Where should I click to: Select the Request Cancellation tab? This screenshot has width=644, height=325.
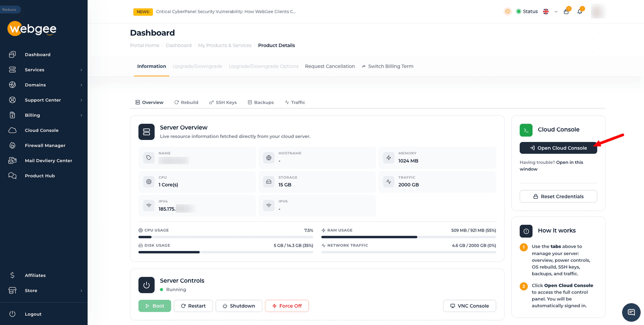click(330, 66)
